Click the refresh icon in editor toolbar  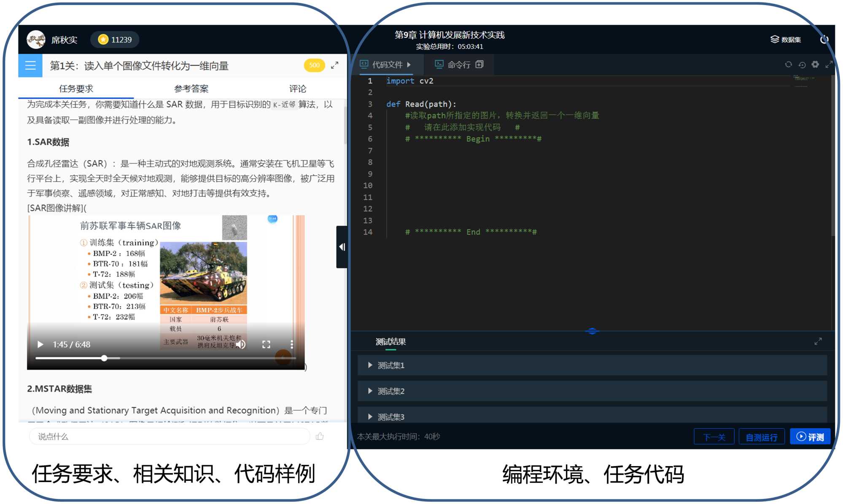tap(788, 64)
